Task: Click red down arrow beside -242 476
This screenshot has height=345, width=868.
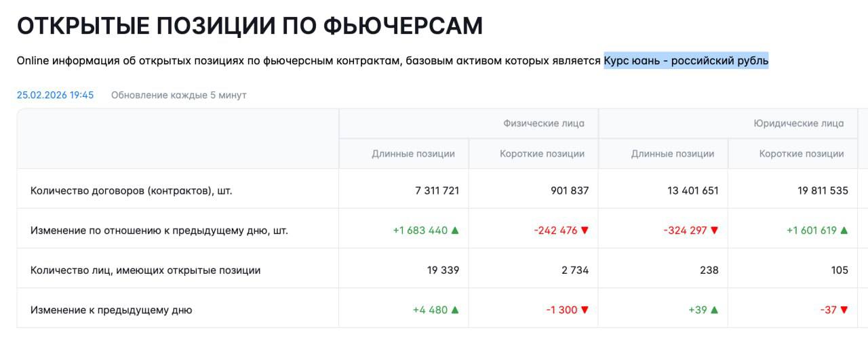Action: 585,230
